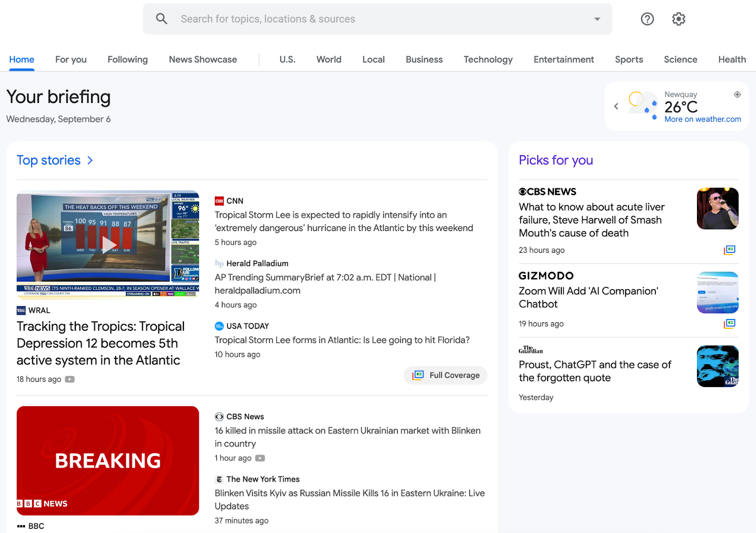Open CNN Tropical Storm Lee headline
The width and height of the screenshot is (756, 533).
[x=344, y=222]
